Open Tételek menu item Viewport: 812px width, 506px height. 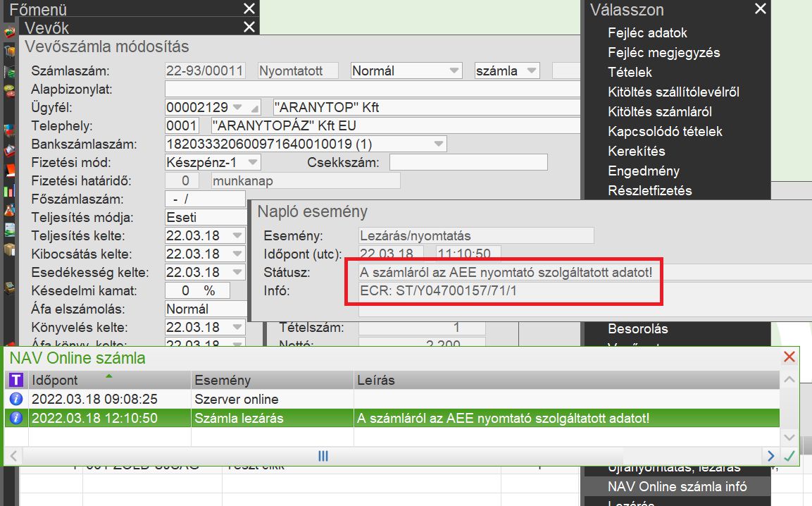click(x=630, y=72)
